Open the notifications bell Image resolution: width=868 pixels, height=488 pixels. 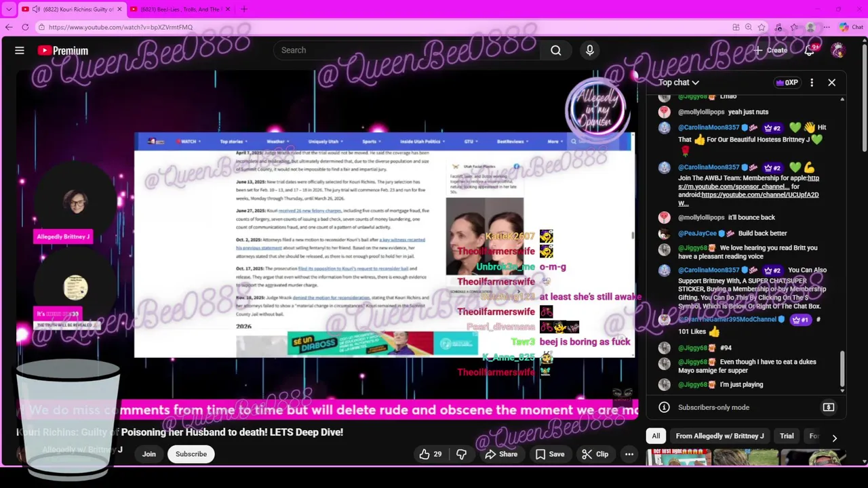(810, 50)
